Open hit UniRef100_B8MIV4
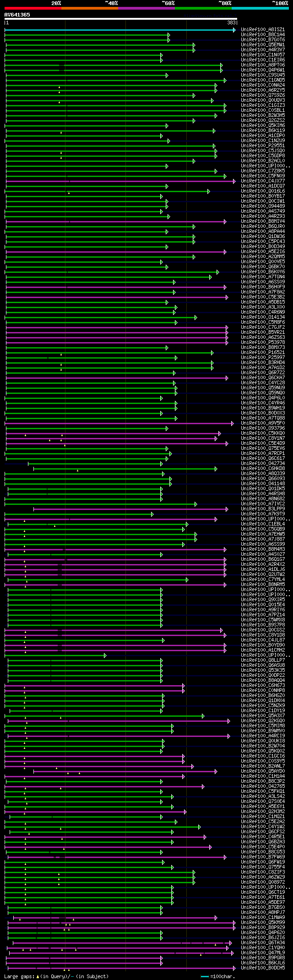 click(263, 221)
